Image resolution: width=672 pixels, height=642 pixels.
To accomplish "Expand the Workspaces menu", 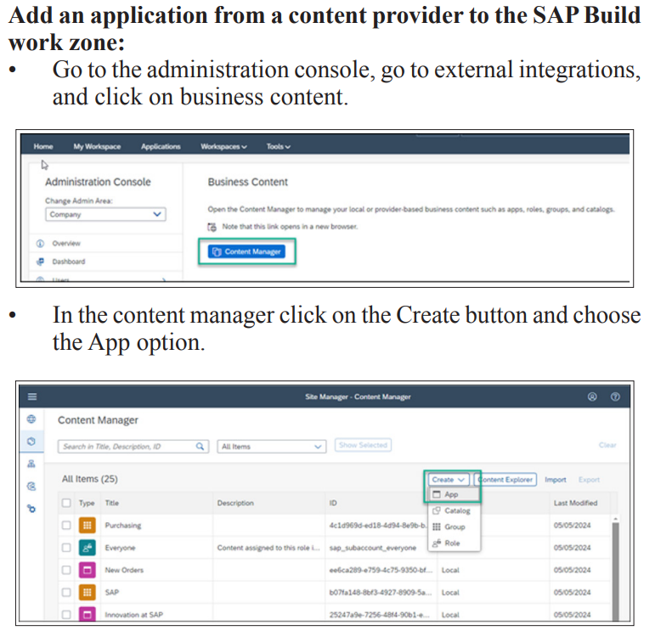I will pos(223,146).
